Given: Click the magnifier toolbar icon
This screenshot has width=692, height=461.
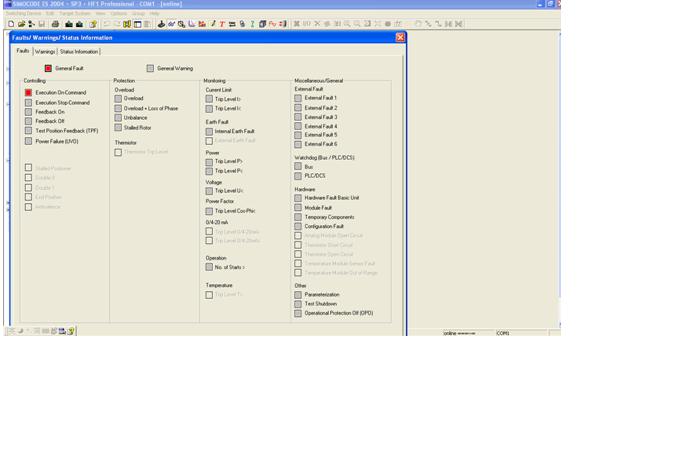Looking at the screenshot, I should point(181,24).
